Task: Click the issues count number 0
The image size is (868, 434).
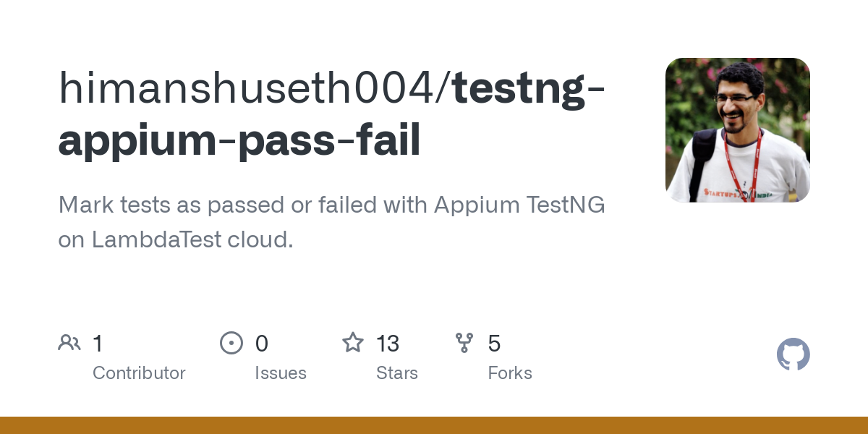Action: click(262, 344)
